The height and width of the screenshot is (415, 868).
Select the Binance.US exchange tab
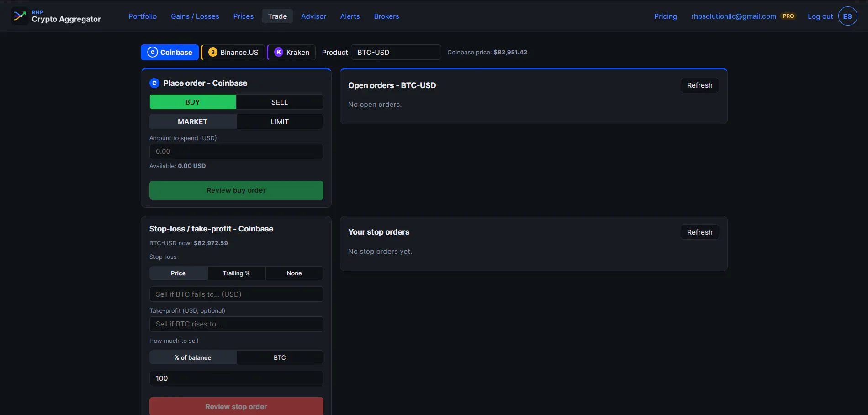click(x=233, y=52)
